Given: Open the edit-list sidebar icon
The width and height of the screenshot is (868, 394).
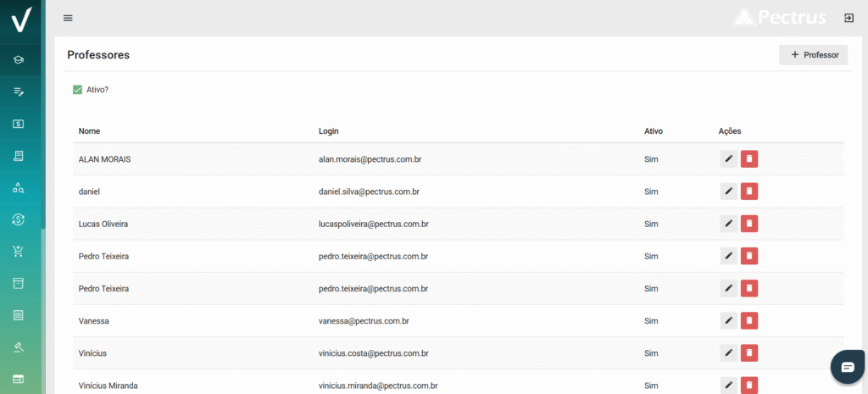Looking at the screenshot, I should [19, 92].
